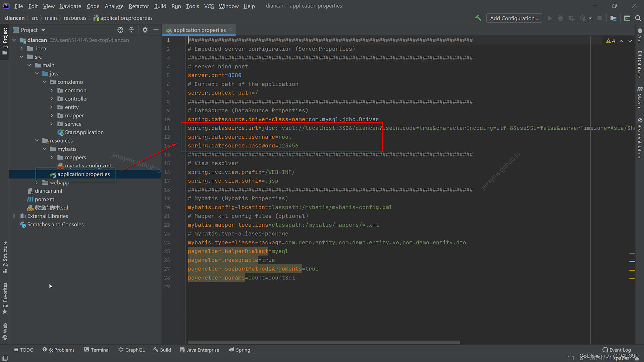Open the Structure tool window
The image size is (644, 362).
tap(5, 256)
